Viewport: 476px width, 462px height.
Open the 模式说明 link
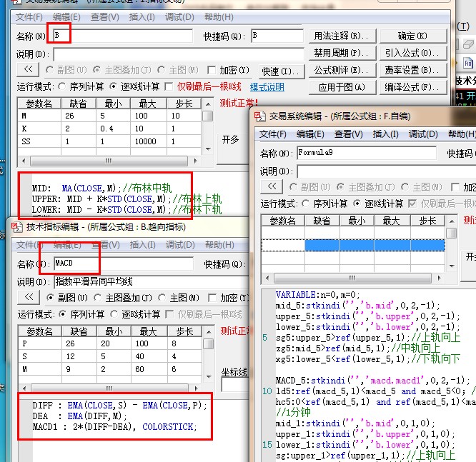click(267, 87)
